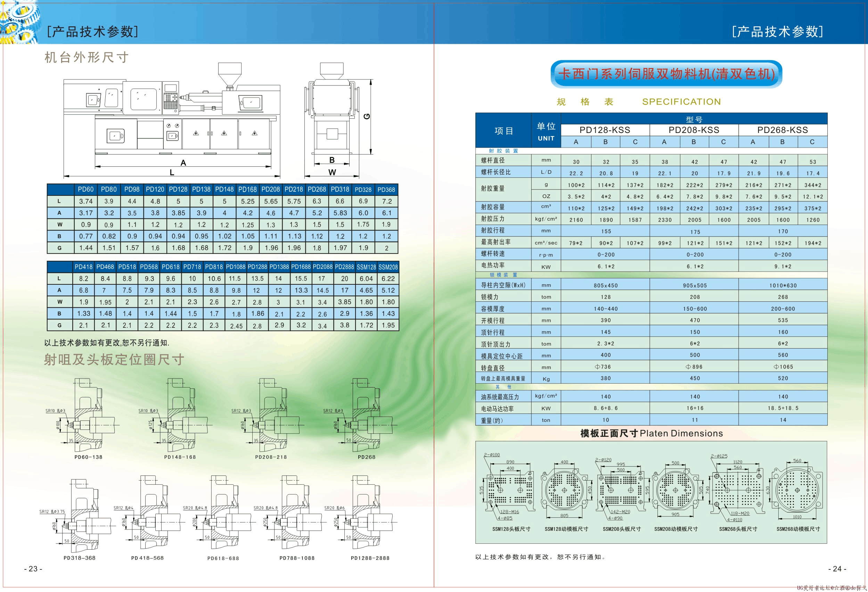Click the 卡西门系列伺服双物料机 title banner
Viewport: 868px width, 592px height.
666,74
